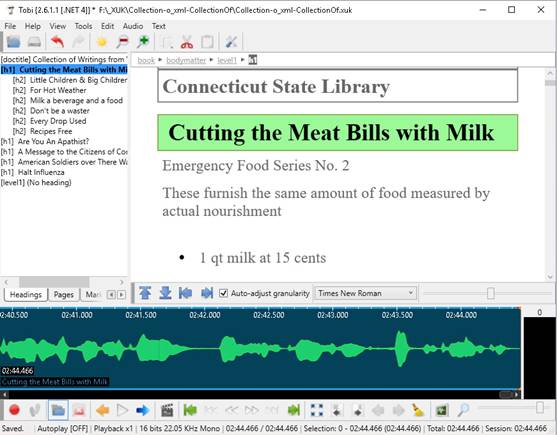Viewport: 557px width, 435px height.
Task: Click the green waveform settings icon
Action: [442, 410]
